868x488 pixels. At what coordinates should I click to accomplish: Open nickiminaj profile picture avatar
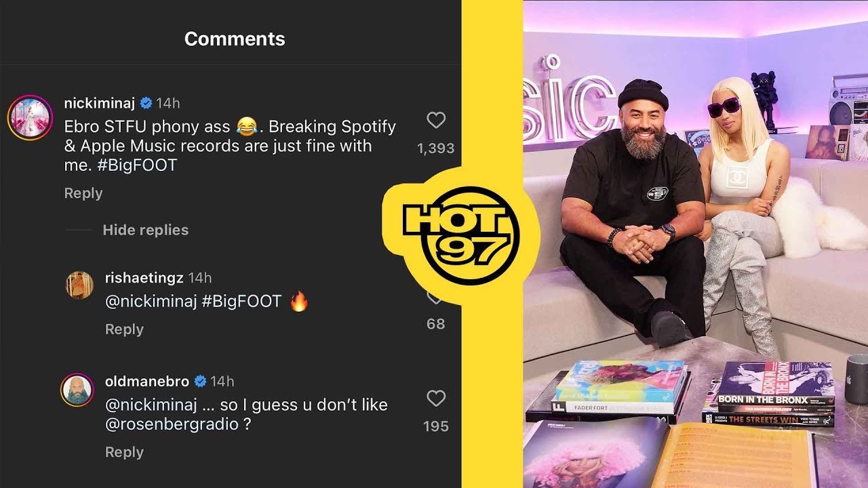point(30,117)
